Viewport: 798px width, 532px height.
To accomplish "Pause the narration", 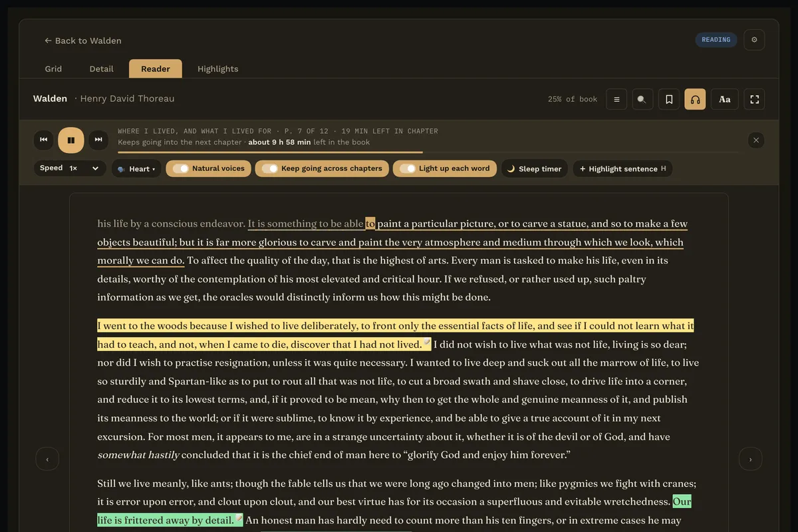I will [x=71, y=140].
